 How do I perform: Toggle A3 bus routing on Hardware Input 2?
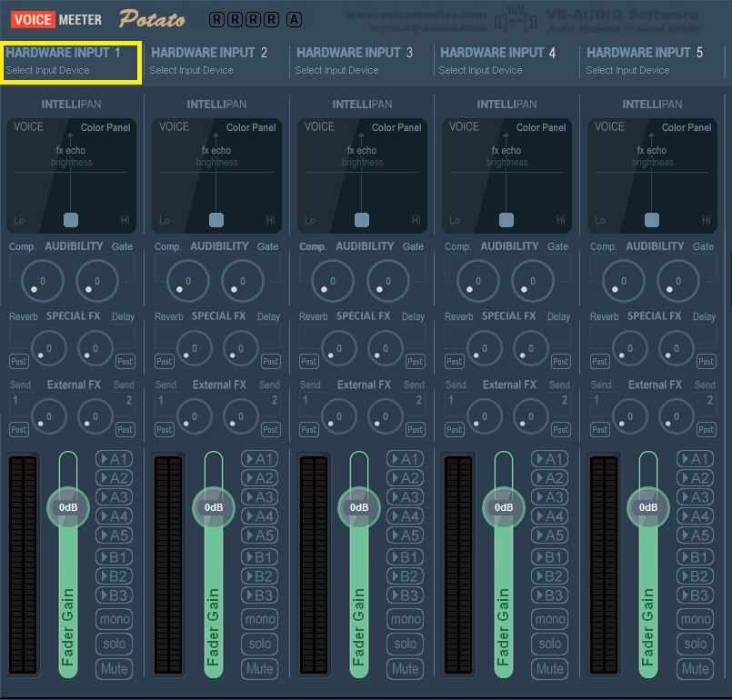tap(259, 497)
